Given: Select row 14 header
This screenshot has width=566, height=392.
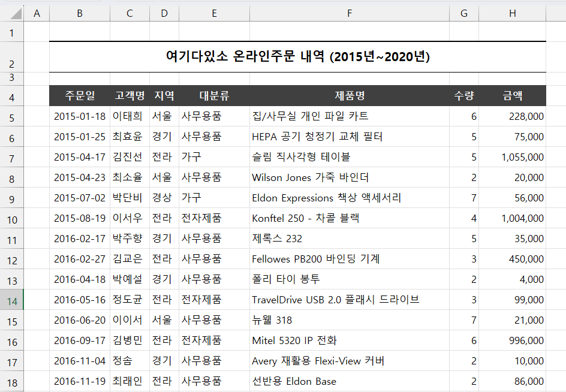Looking at the screenshot, I should point(11,300).
